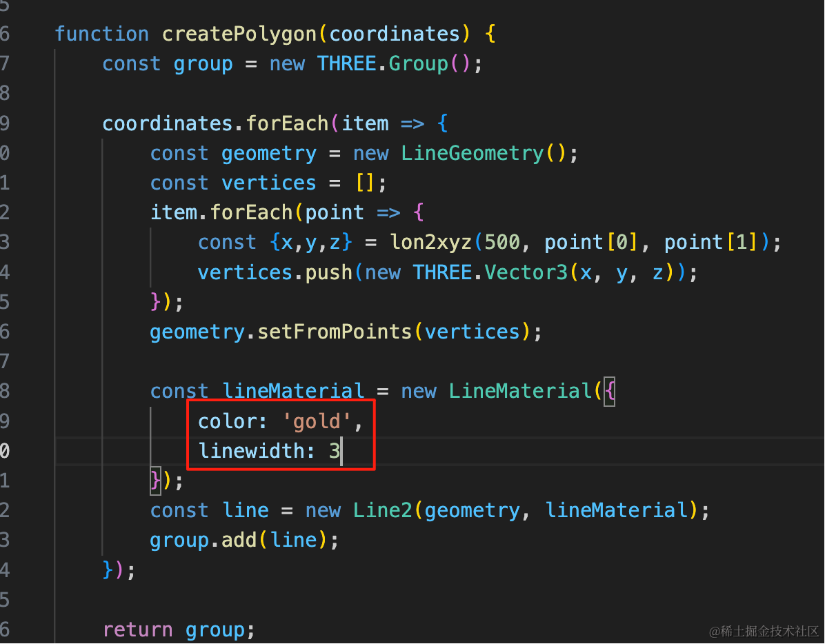The width and height of the screenshot is (825, 644).
Task: Click the '{x,y,z}' destructuring pattern
Action: (x=310, y=243)
